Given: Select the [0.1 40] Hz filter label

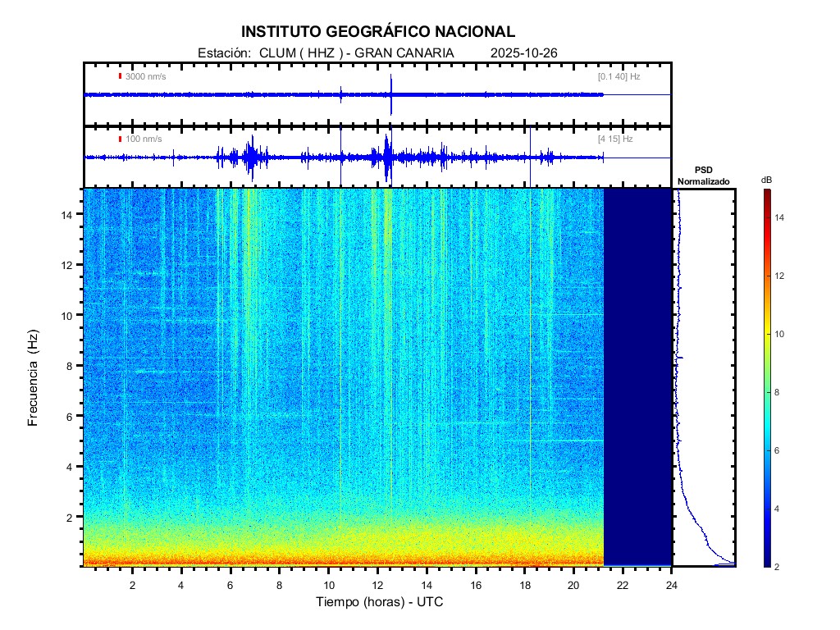Looking at the screenshot, I should coord(619,76).
